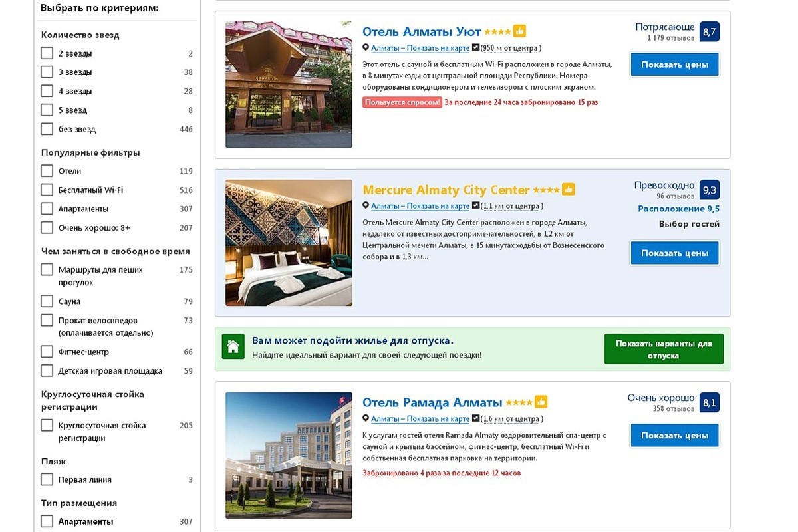Tick the '3 звезды' checkbox
The height and width of the screenshot is (532, 798).
pyautogui.click(x=47, y=72)
